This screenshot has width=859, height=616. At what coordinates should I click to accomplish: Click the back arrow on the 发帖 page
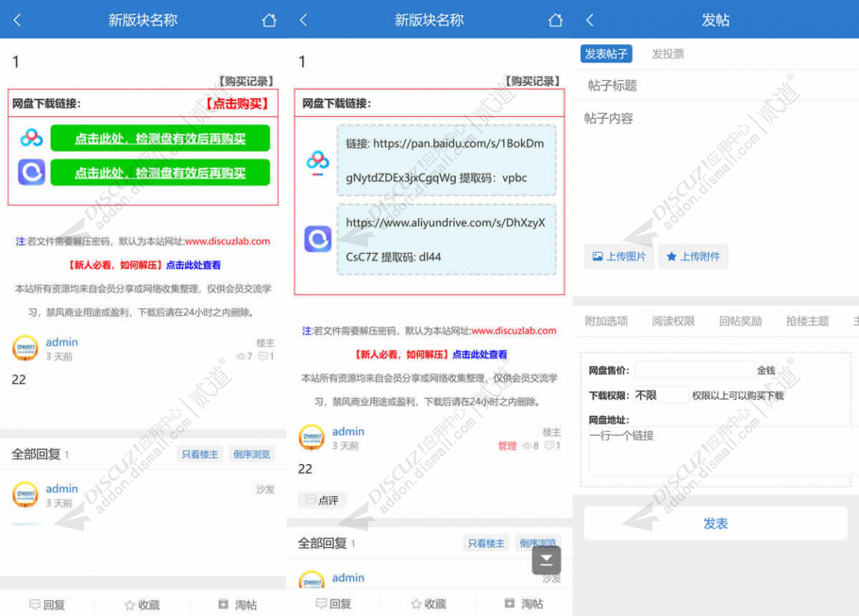point(589,19)
